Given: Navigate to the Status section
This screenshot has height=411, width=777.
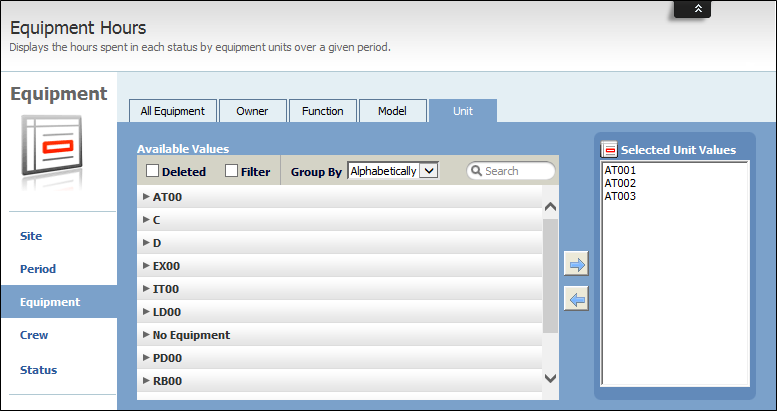Looking at the screenshot, I should click(x=38, y=370).
